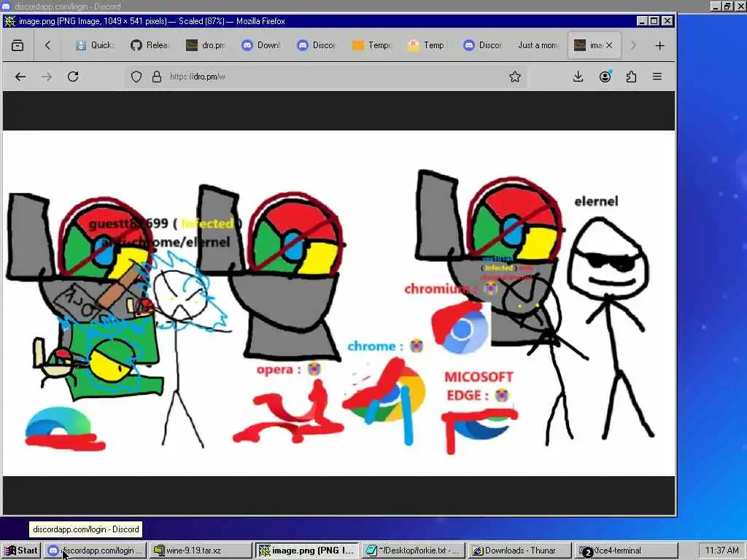Minimize the Firefox image window

coord(642,21)
